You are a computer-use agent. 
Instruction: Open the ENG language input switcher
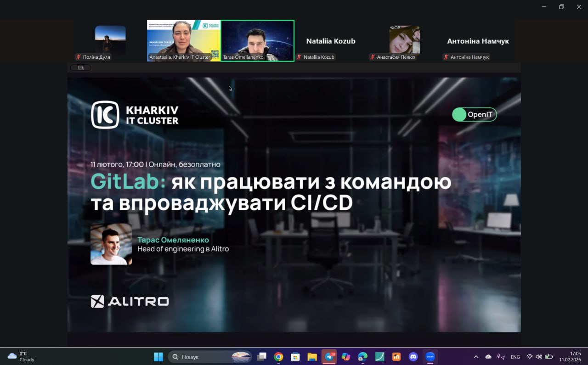tap(515, 357)
